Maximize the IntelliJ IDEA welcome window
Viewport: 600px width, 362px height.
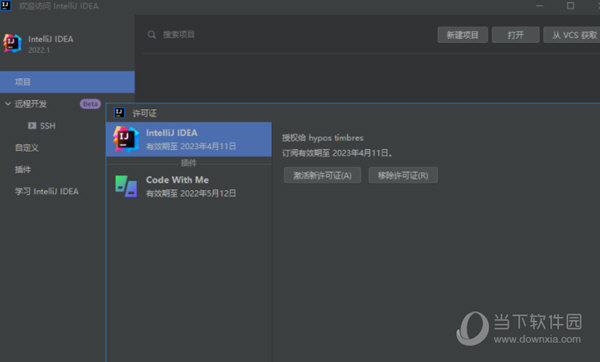pos(570,6)
